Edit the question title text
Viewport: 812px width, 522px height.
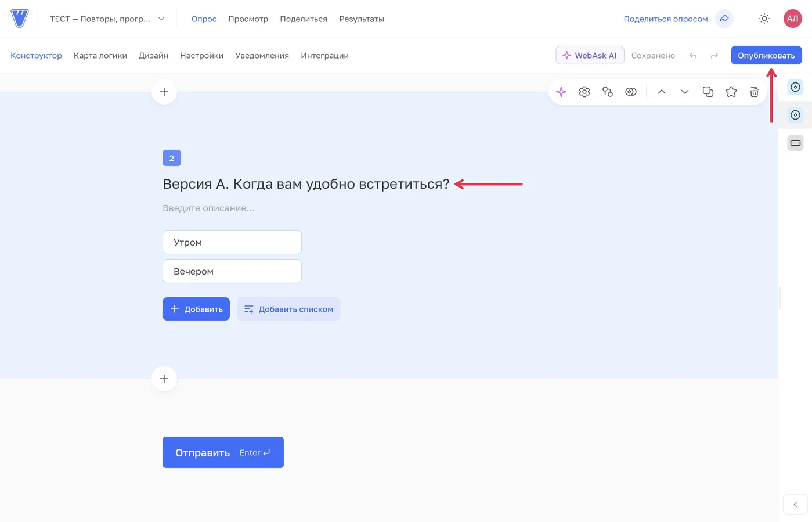(x=306, y=184)
